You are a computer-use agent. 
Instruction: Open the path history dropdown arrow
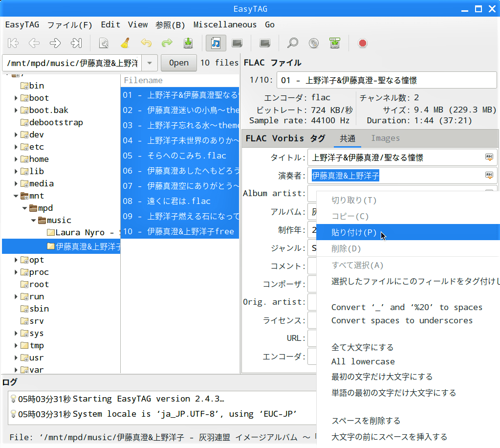pyautogui.click(x=150, y=63)
